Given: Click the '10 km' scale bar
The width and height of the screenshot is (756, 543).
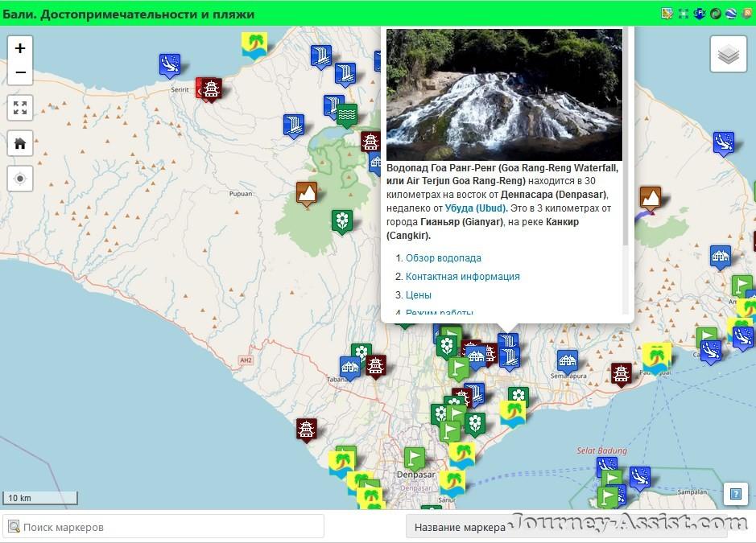Looking at the screenshot, I should [x=40, y=498].
